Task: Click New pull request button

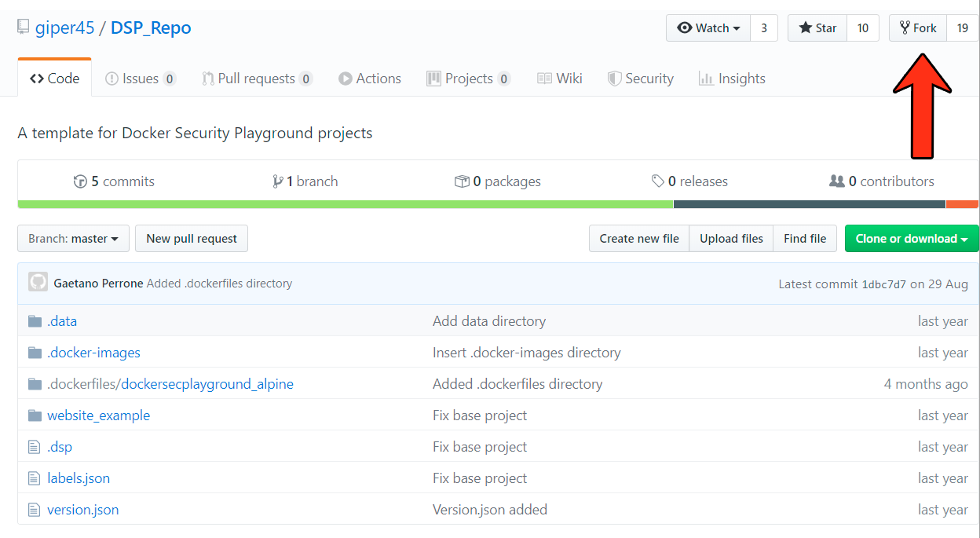Action: coord(192,239)
